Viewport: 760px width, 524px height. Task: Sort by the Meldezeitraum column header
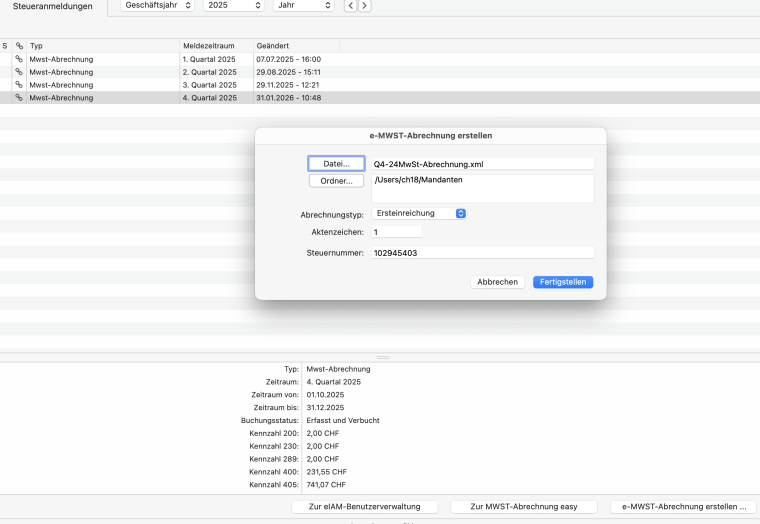[x=215, y=46]
